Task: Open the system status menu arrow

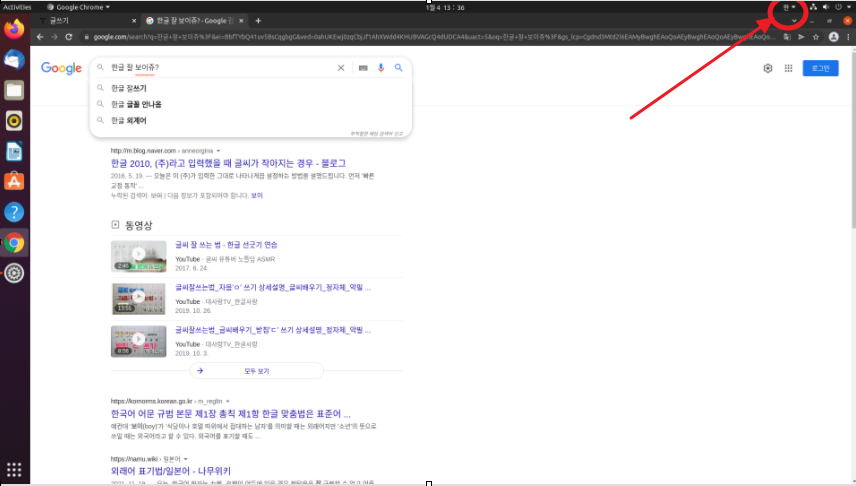Action: click(849, 7)
